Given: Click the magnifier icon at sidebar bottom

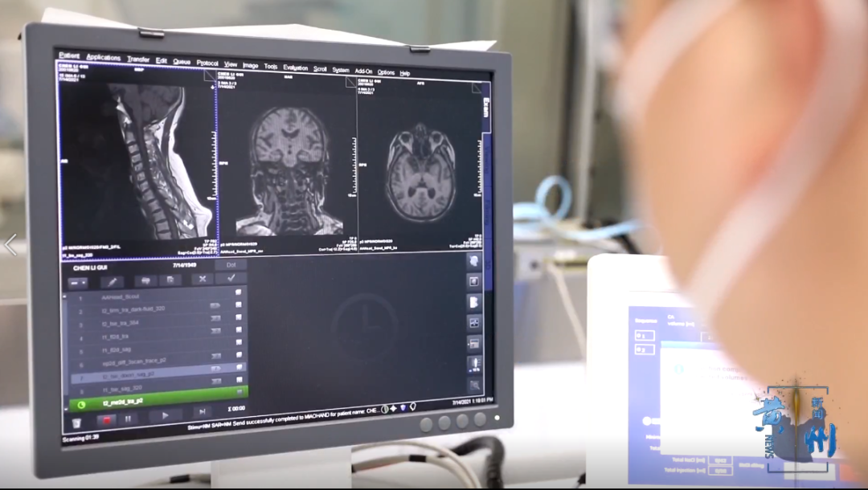Looking at the screenshot, I should pos(475,385).
